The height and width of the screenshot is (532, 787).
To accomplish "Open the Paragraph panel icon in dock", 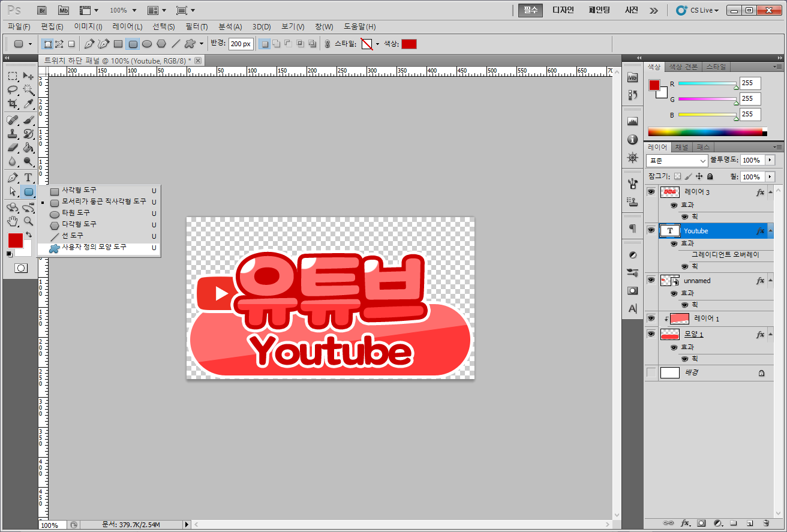I will pos(632,229).
